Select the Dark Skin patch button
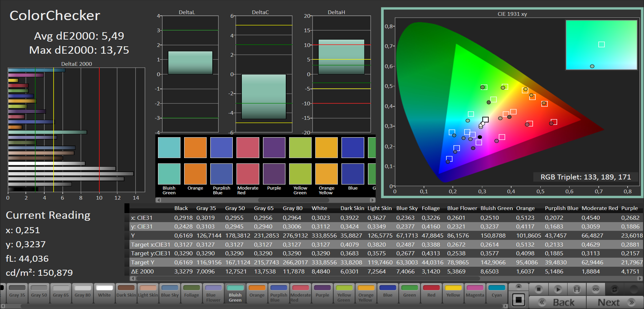This screenshot has width=644, height=309. pyautogui.click(x=126, y=293)
